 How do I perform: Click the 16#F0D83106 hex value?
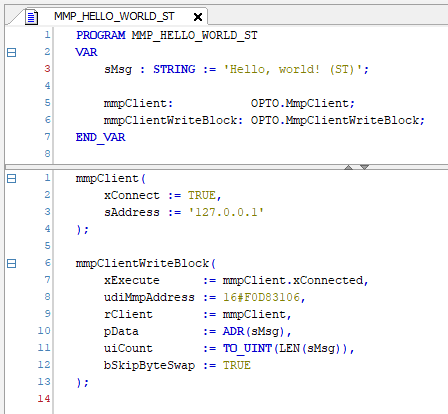pos(261,297)
